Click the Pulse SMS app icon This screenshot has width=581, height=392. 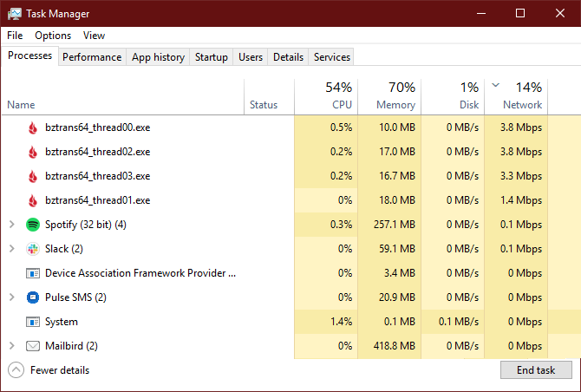point(33,297)
